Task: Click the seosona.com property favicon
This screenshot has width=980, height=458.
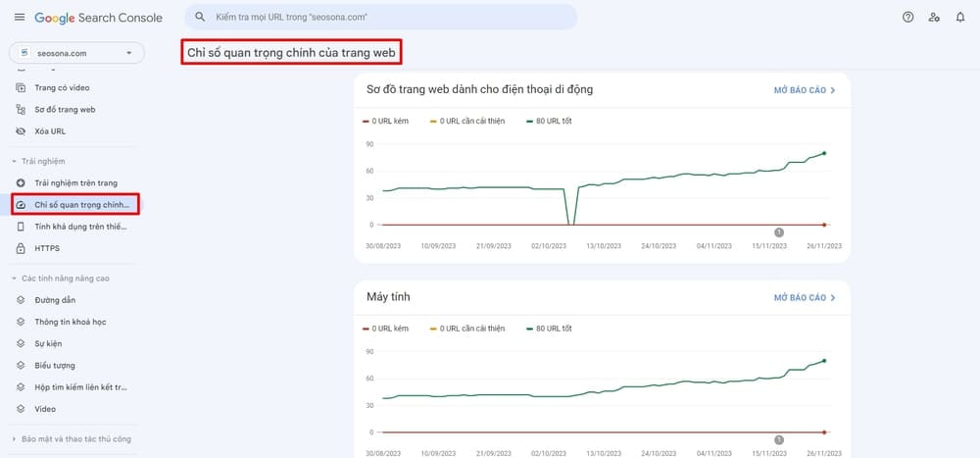Action: pyautogui.click(x=25, y=53)
